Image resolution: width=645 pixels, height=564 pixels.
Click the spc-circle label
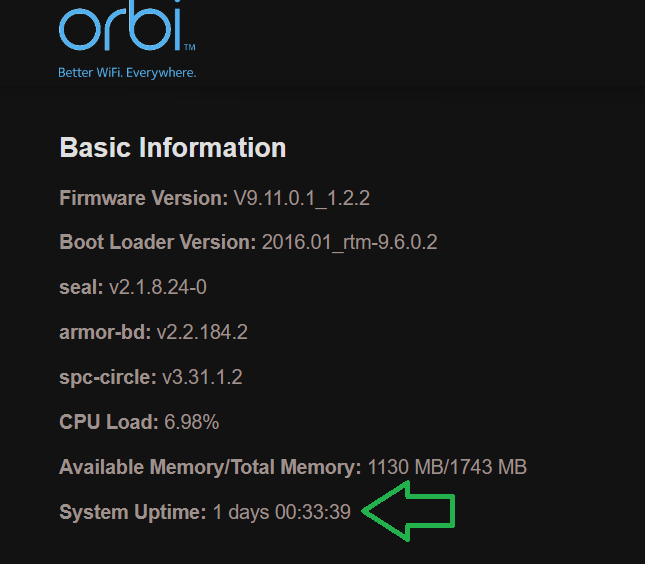pos(104,377)
